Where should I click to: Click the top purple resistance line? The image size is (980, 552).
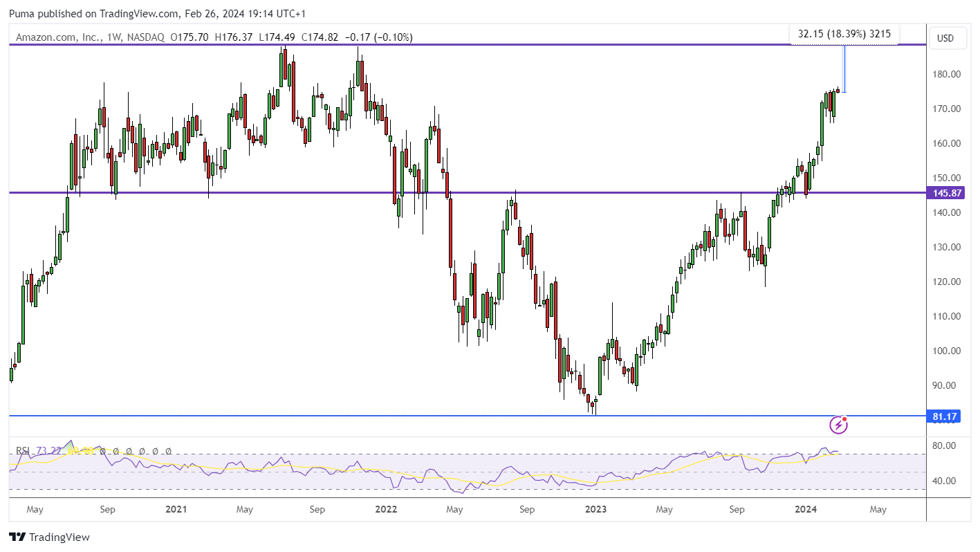click(467, 45)
